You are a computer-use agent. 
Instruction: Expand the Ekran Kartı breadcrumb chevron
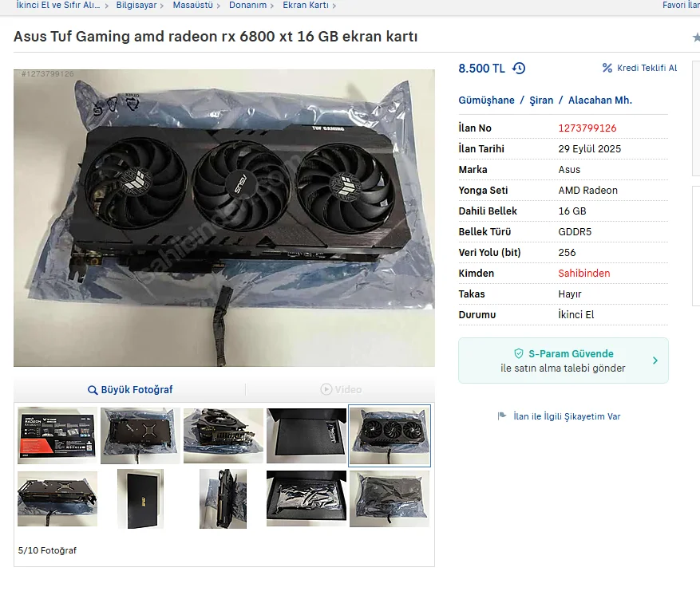click(x=334, y=6)
